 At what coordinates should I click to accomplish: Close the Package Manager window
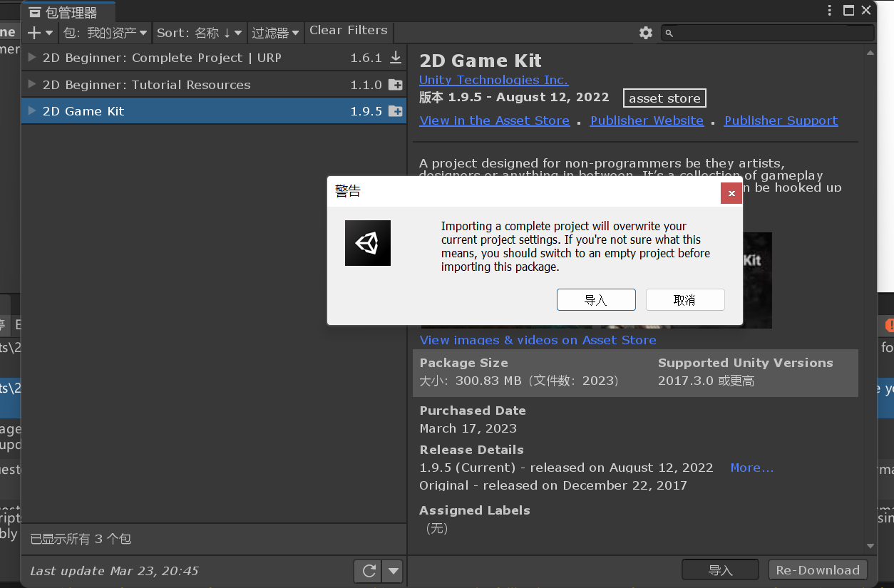[866, 10]
